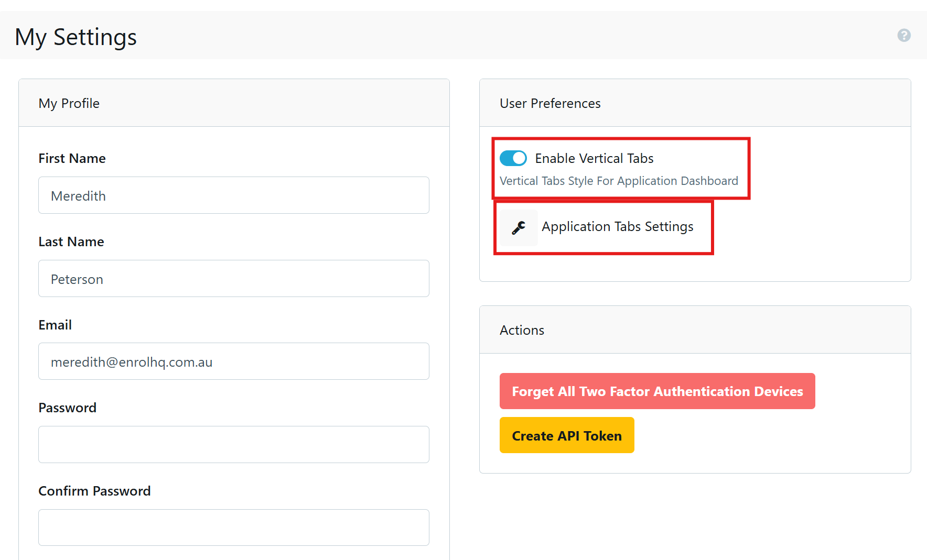The width and height of the screenshot is (927, 560).
Task: Click the Vertical Tabs Style description text
Action: [619, 181]
